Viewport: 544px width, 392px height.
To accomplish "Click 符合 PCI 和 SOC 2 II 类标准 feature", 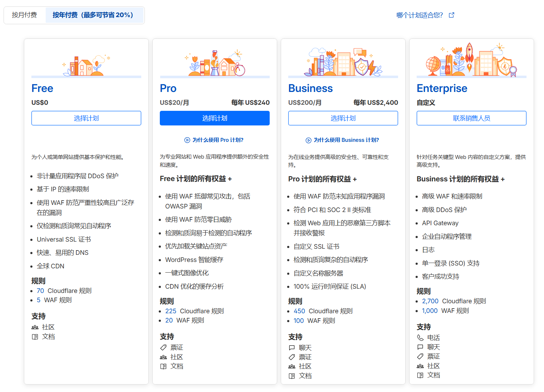I will tap(332, 210).
